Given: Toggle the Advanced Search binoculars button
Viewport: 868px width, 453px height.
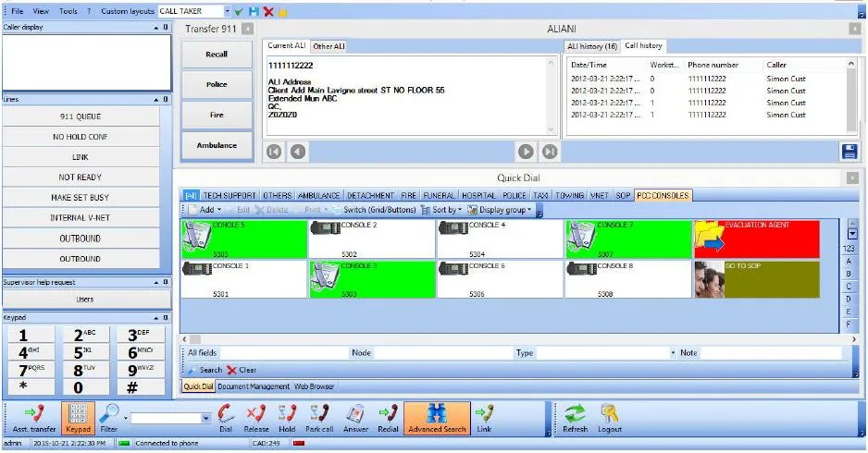Looking at the screenshot, I should 437,418.
